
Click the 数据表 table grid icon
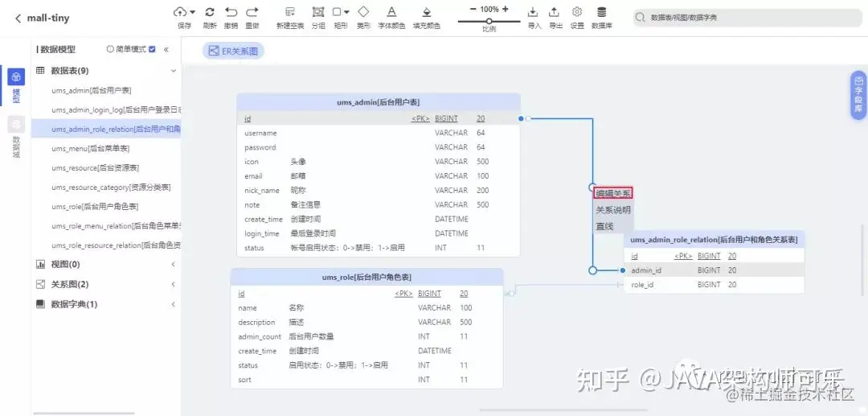(x=40, y=71)
